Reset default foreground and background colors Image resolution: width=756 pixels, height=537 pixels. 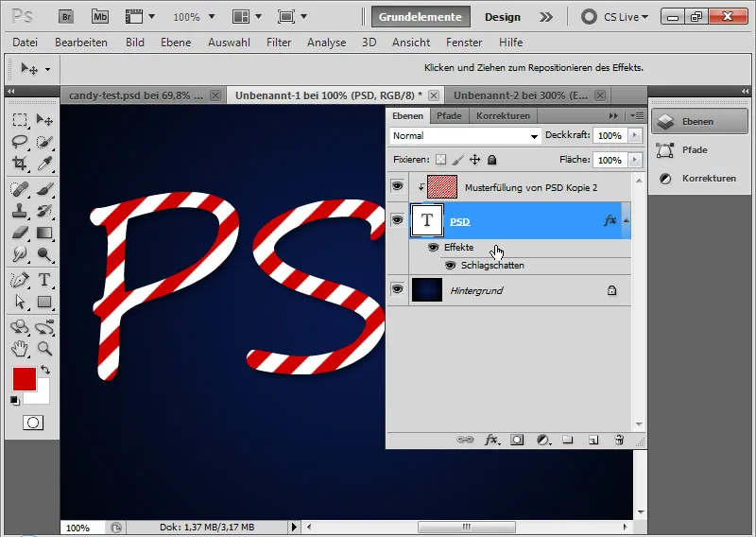15,401
